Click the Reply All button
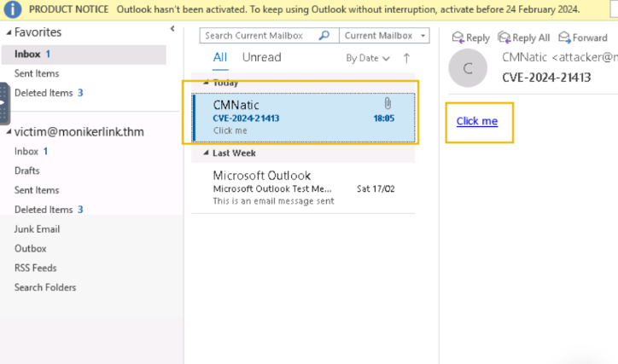 click(x=523, y=38)
